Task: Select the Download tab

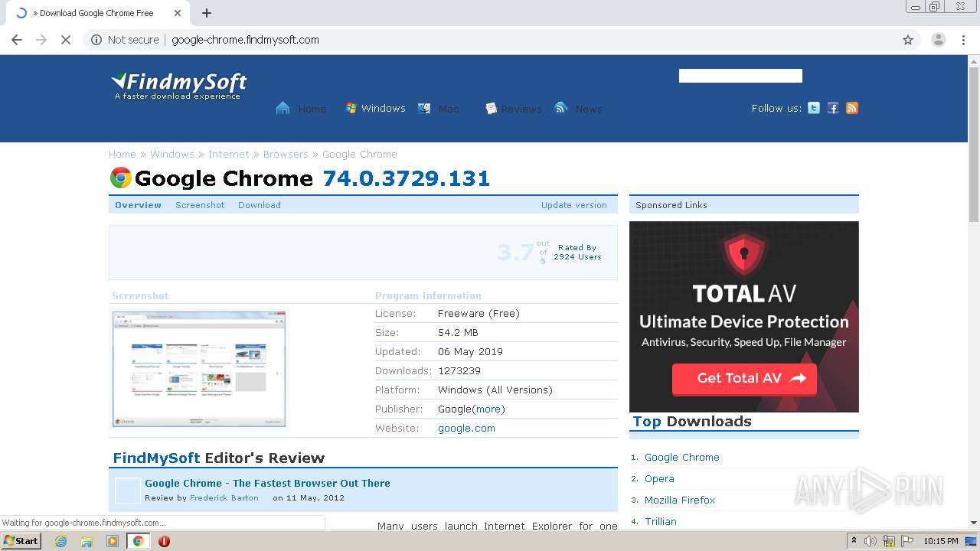Action: tap(260, 205)
